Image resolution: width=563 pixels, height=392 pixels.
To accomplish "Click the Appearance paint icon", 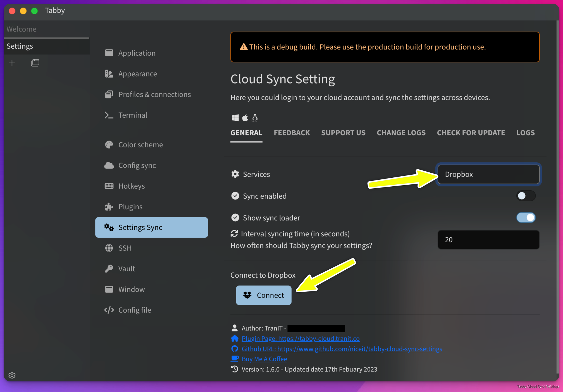I will pyautogui.click(x=109, y=73).
